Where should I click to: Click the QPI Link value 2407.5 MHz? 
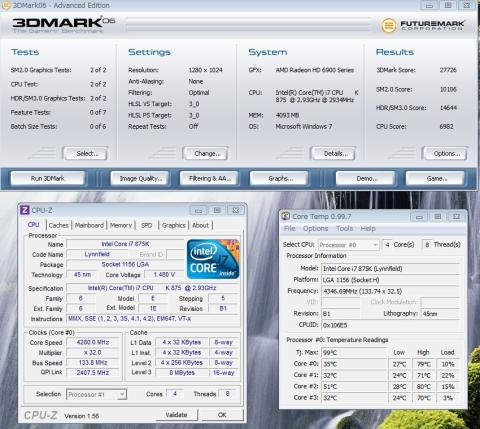pyautogui.click(x=93, y=372)
